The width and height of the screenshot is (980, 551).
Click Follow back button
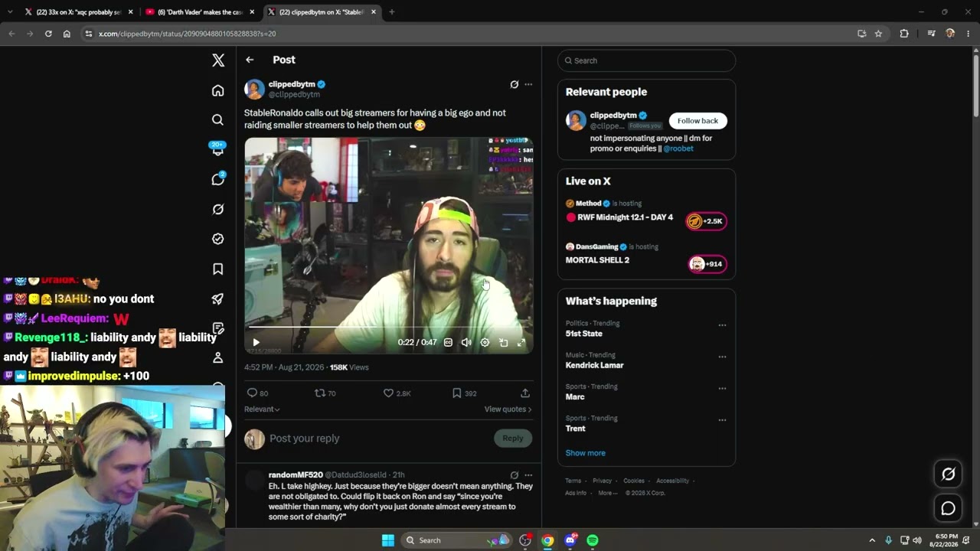coord(697,121)
